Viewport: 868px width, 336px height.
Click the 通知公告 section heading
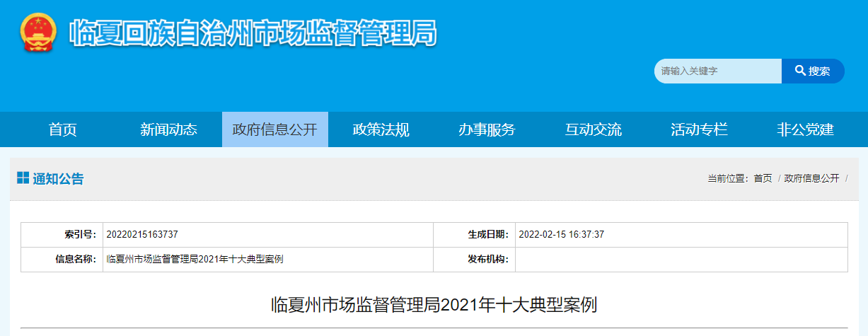click(58, 179)
